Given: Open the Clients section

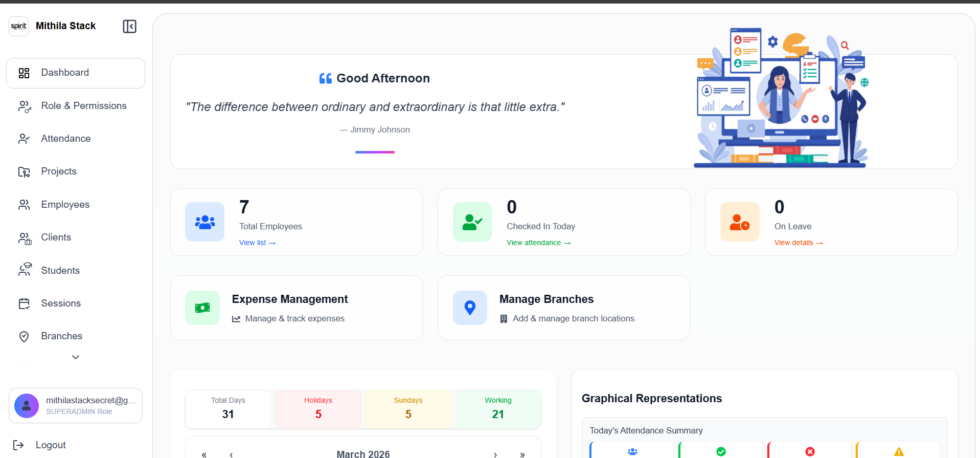Looking at the screenshot, I should 76,237.
